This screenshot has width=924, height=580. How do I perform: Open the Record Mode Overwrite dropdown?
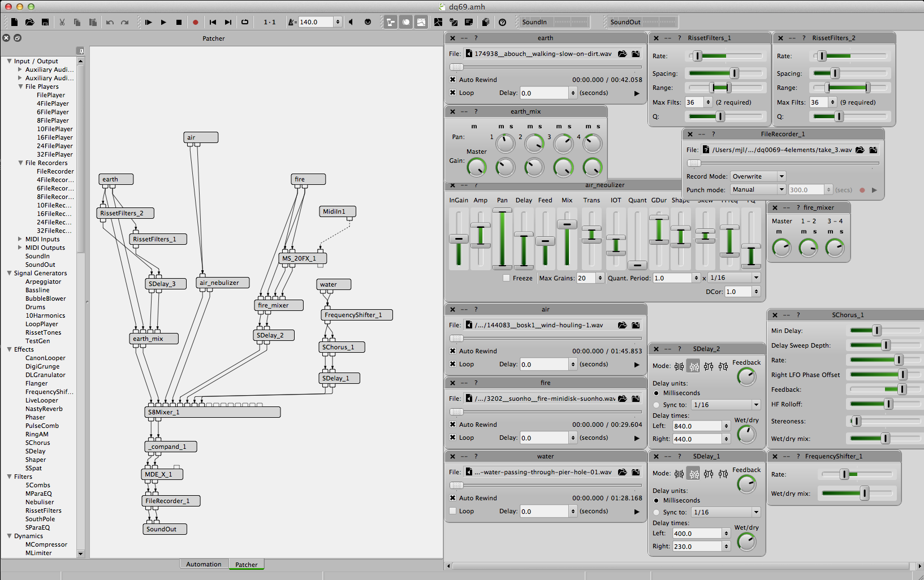pos(758,176)
